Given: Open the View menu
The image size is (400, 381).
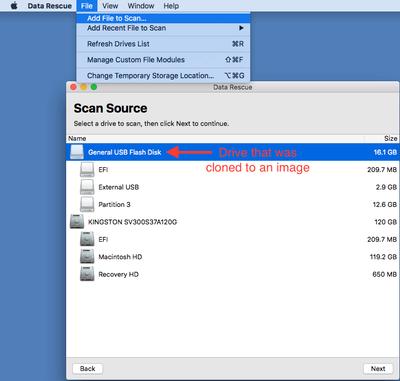Looking at the screenshot, I should coord(110,6).
